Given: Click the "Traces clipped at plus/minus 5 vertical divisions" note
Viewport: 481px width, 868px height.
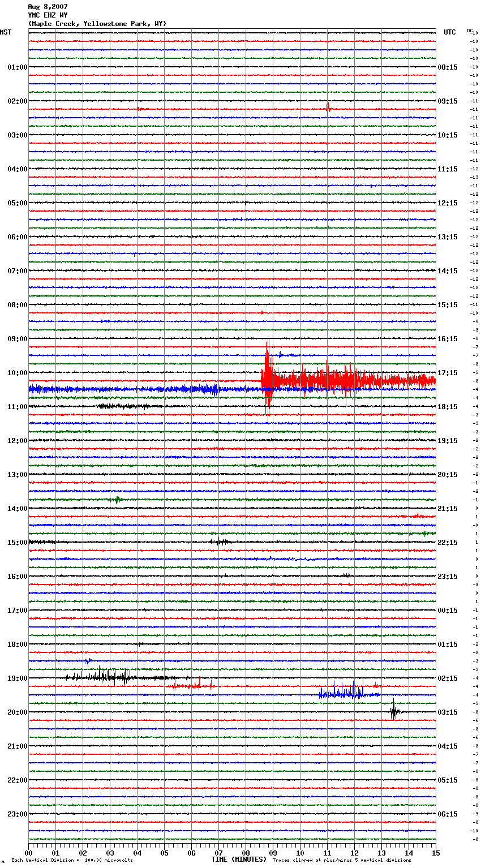Looking at the screenshot, I should tap(342, 860).
